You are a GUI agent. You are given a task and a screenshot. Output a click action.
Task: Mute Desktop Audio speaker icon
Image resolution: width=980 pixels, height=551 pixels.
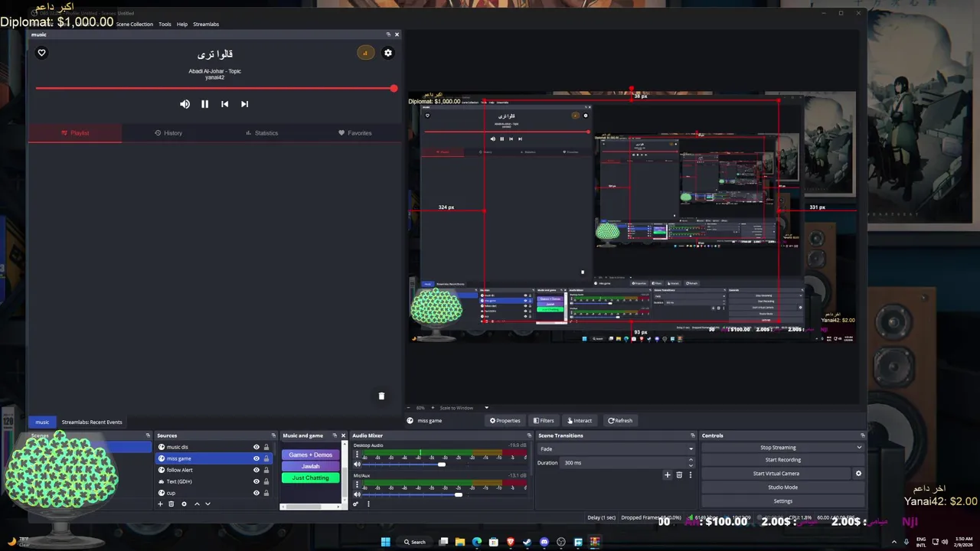tap(357, 465)
